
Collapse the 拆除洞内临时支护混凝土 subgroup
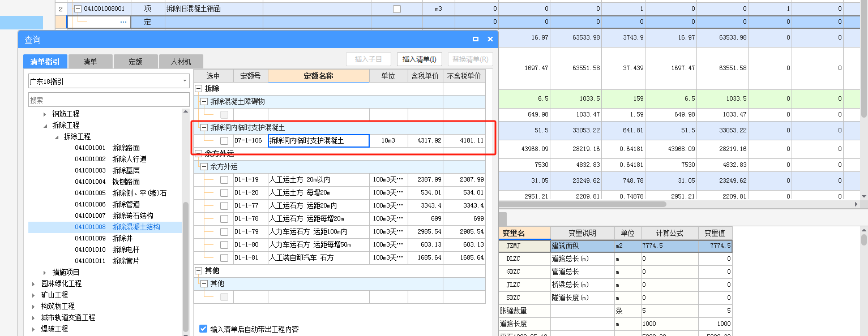204,128
